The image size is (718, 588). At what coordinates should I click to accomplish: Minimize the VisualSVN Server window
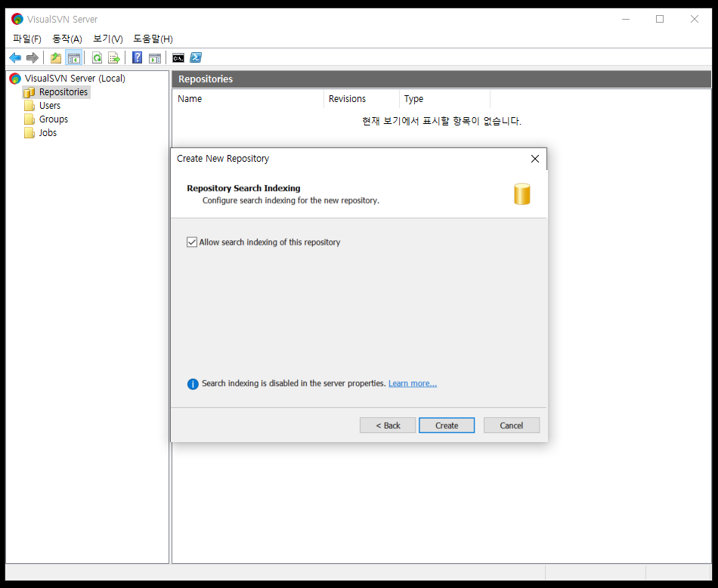pos(626,19)
